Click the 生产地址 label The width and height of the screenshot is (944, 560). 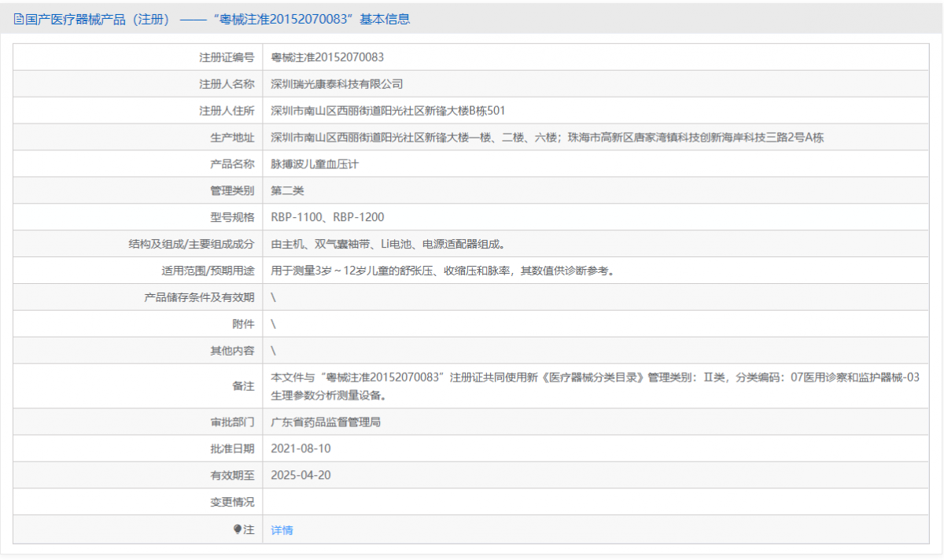click(233, 138)
